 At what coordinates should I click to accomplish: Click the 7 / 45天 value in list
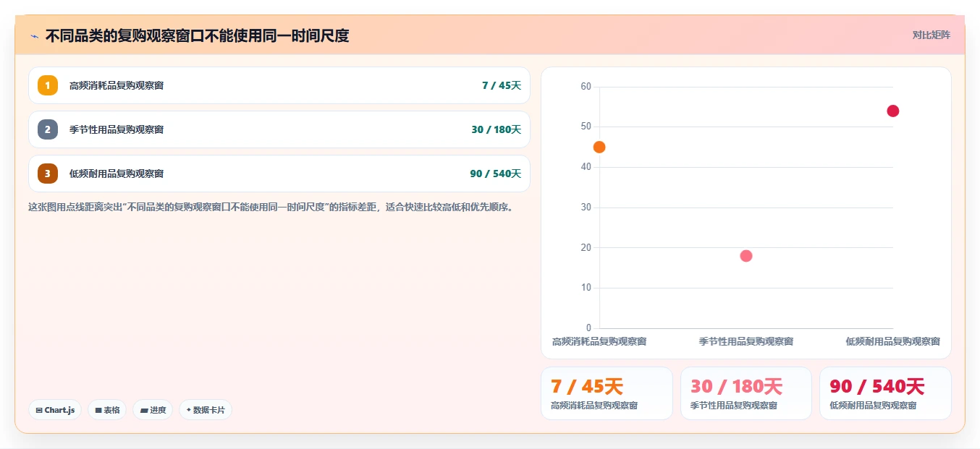502,85
